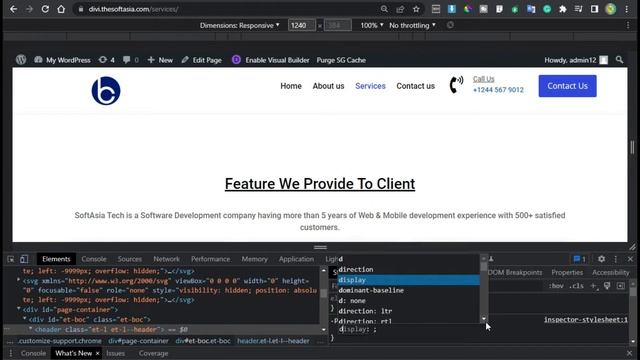The height and width of the screenshot is (360, 640).
Task: Expand the header et-l--header node
Action: click(x=30, y=329)
